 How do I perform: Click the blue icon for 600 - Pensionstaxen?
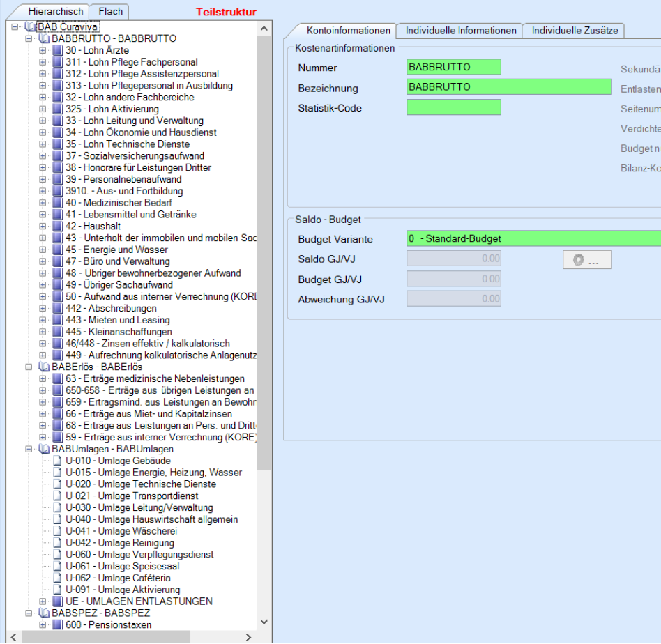click(58, 625)
